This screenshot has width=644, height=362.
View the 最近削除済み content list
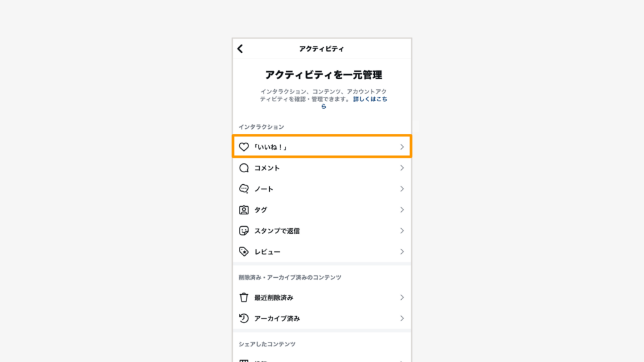pyautogui.click(x=321, y=297)
